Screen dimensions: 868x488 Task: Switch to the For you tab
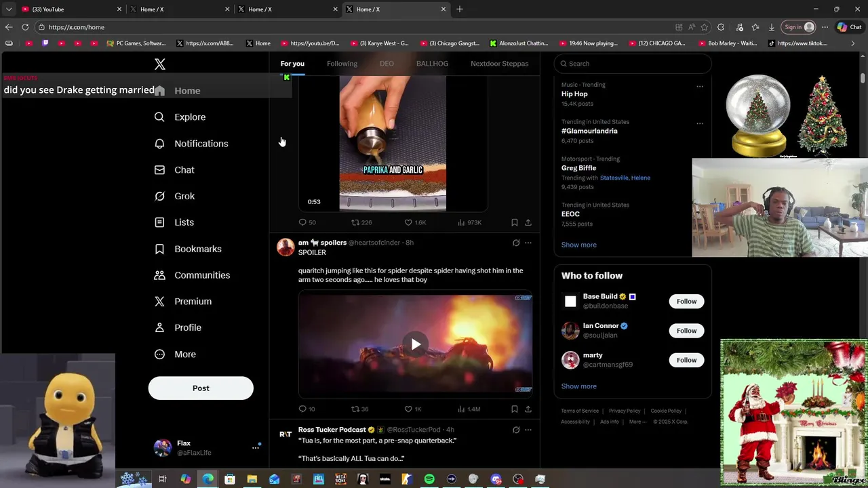(292, 64)
